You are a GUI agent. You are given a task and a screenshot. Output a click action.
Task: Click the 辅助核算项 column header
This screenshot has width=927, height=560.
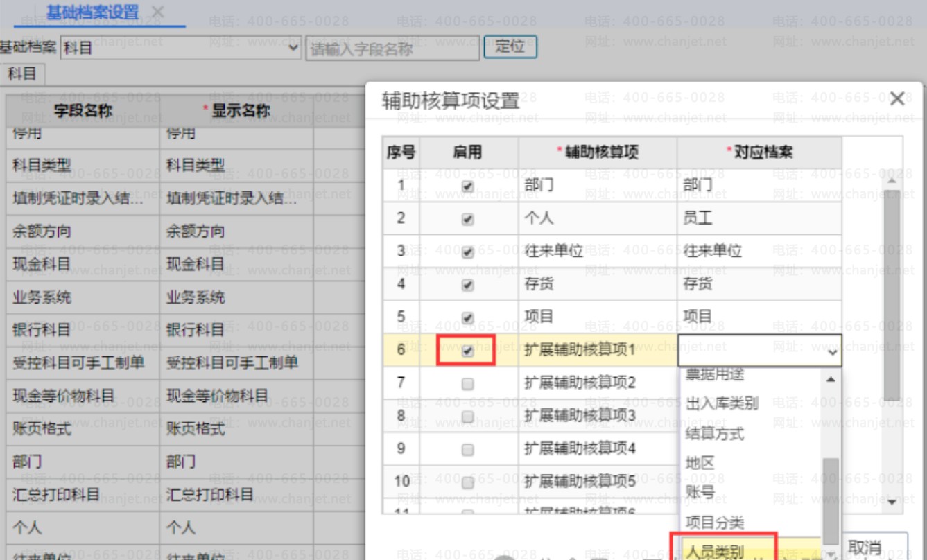point(598,152)
